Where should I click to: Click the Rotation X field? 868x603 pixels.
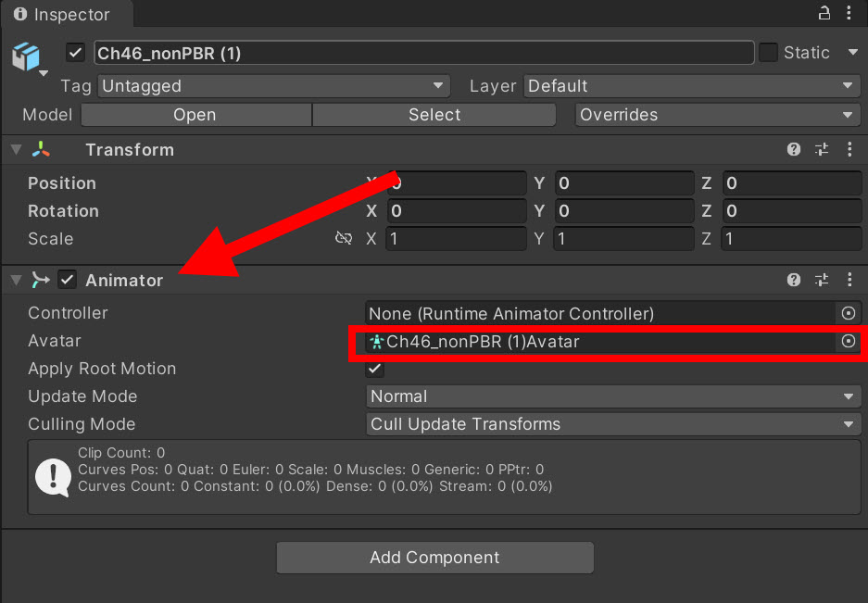coord(456,210)
